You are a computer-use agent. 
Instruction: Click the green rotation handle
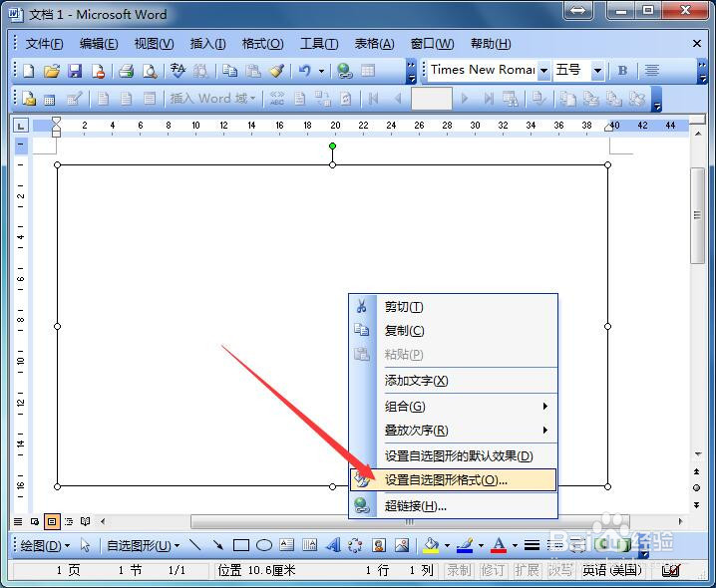click(332, 147)
